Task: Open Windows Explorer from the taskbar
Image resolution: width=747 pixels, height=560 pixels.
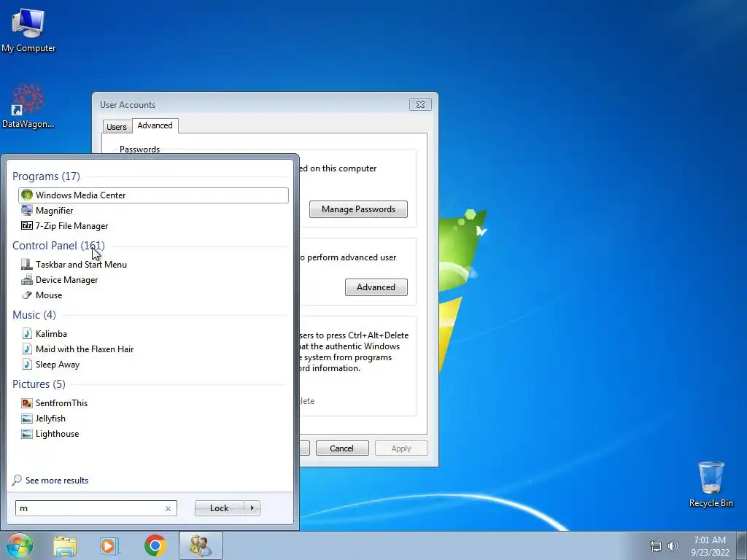Action: 65,545
